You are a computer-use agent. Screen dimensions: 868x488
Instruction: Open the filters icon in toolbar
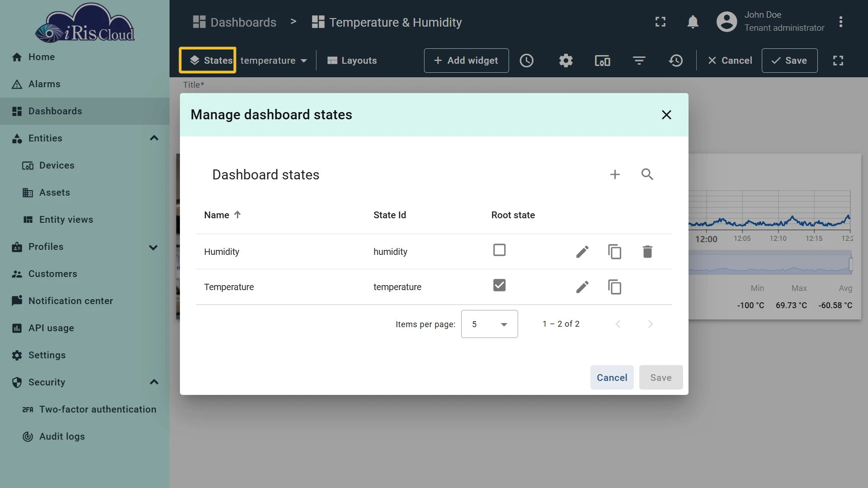tap(639, 61)
